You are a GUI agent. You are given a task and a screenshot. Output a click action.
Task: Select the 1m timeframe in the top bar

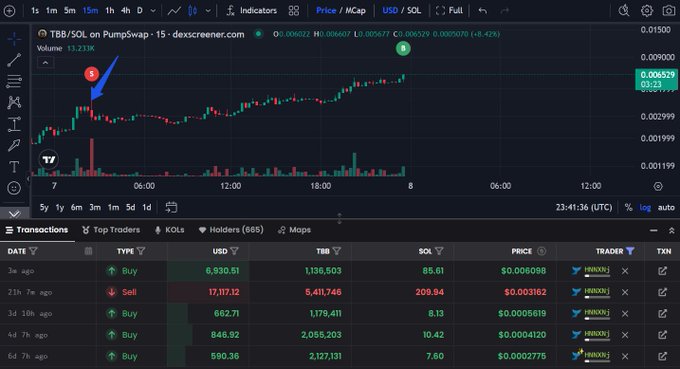pos(52,10)
